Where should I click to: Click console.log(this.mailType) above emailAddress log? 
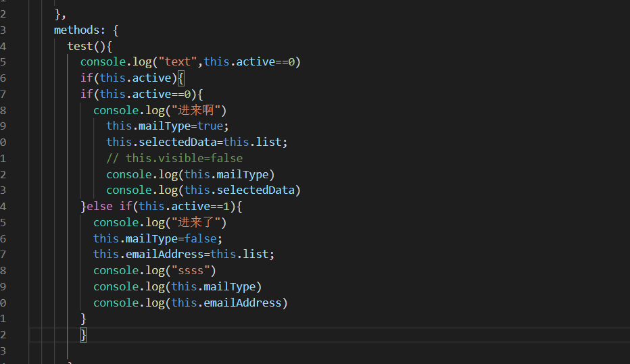pyautogui.click(x=178, y=286)
